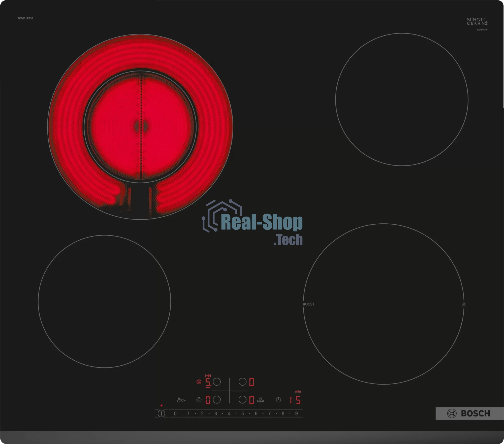Set heat level 2 on the slider
Image resolution: width=504 pixels, height=444 pixels.
(202, 414)
